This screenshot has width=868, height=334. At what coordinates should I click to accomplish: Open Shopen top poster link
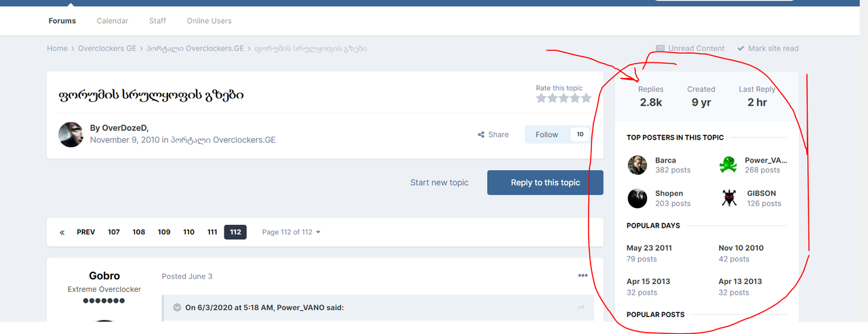click(x=669, y=194)
